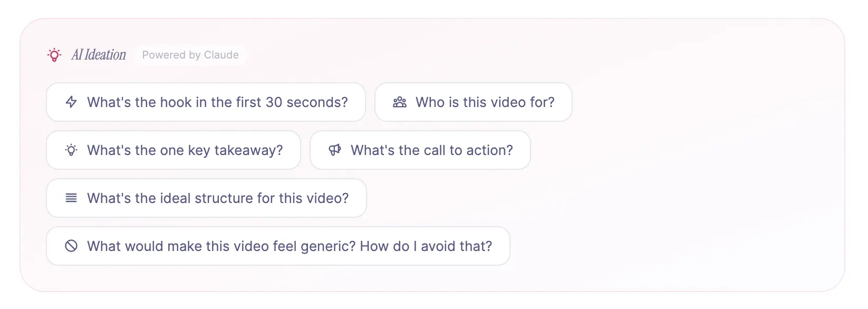Click the megaphone-labeled call to action suggestion
868x309 pixels.
[x=420, y=150]
